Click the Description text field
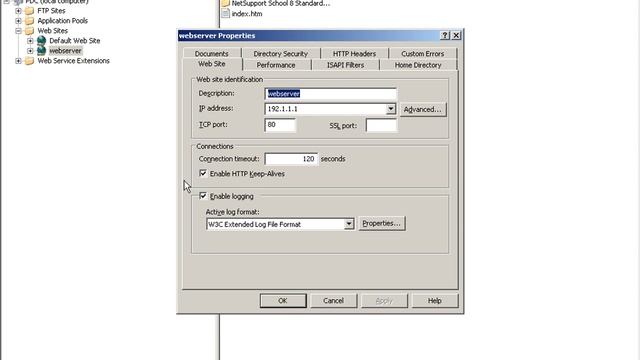The width and height of the screenshot is (640, 360). coord(330,94)
